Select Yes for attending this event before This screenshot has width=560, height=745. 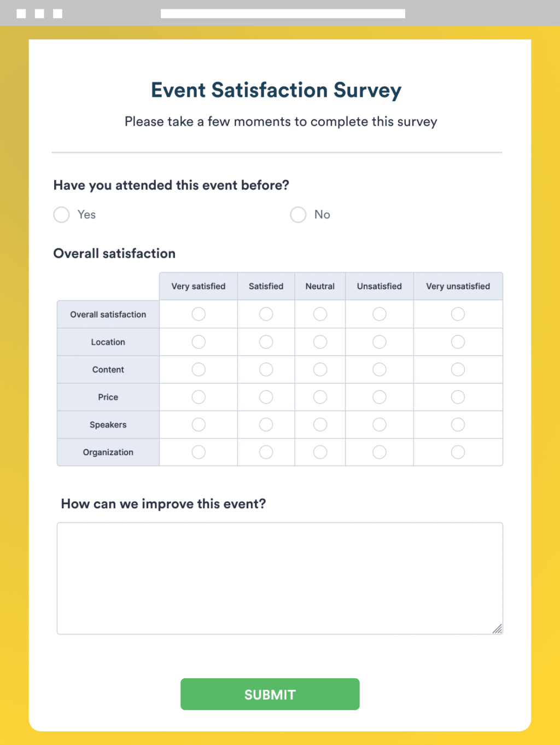point(61,214)
